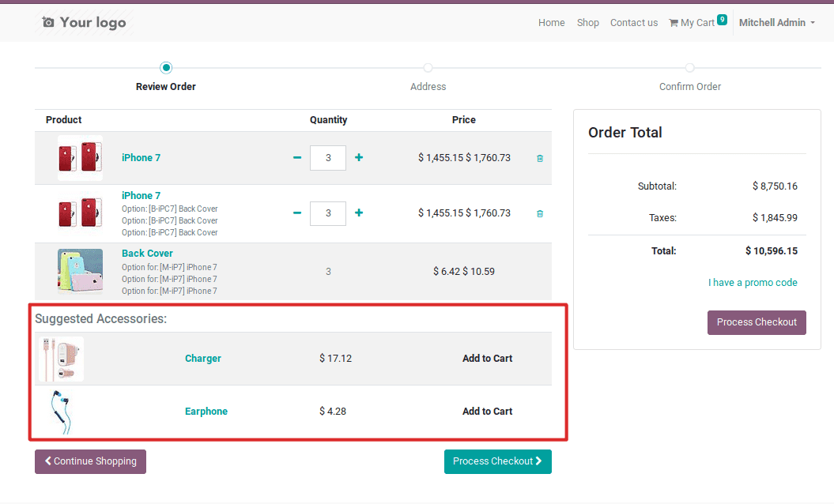Delete the first iPhone 7 row with trash icon
The image size is (834, 504).
(x=540, y=159)
